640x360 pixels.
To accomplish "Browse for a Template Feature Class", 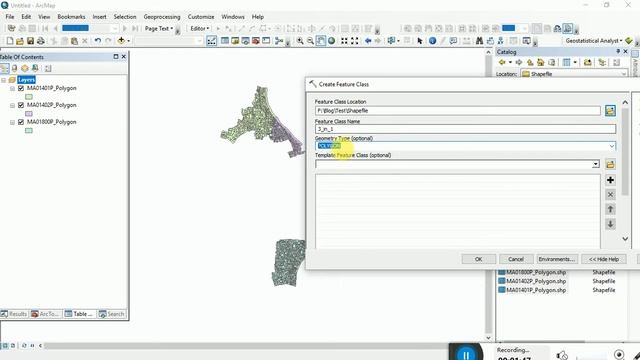I will (x=610, y=164).
